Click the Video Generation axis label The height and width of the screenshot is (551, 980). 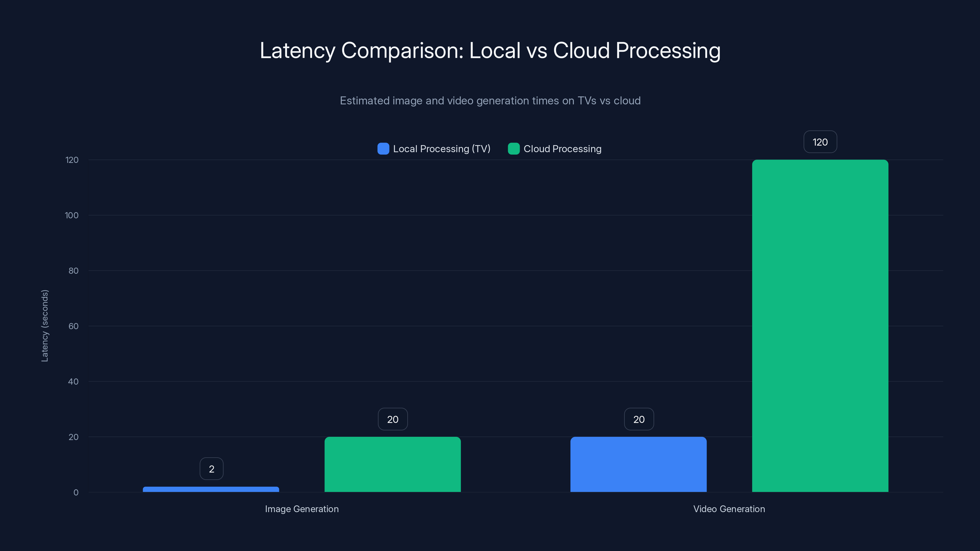coord(729,509)
